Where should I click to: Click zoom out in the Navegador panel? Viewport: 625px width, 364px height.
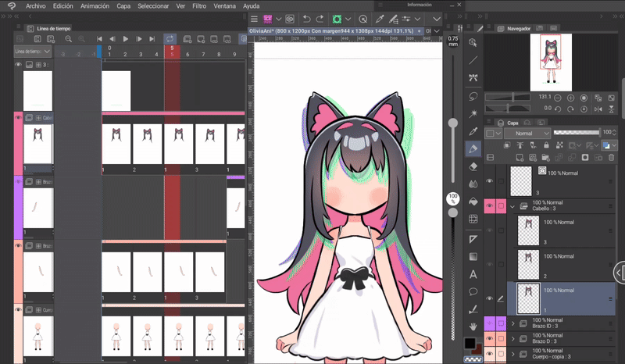[x=558, y=98]
